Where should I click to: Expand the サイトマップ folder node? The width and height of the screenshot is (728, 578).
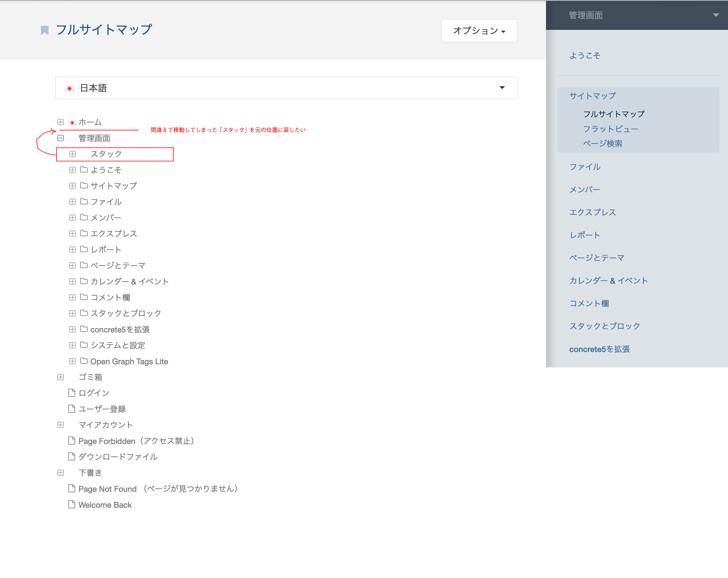tap(73, 186)
